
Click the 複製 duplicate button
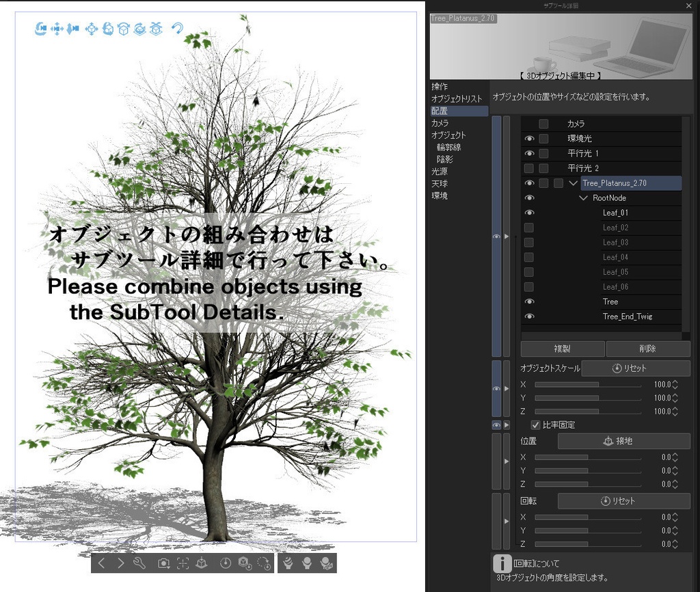click(562, 349)
